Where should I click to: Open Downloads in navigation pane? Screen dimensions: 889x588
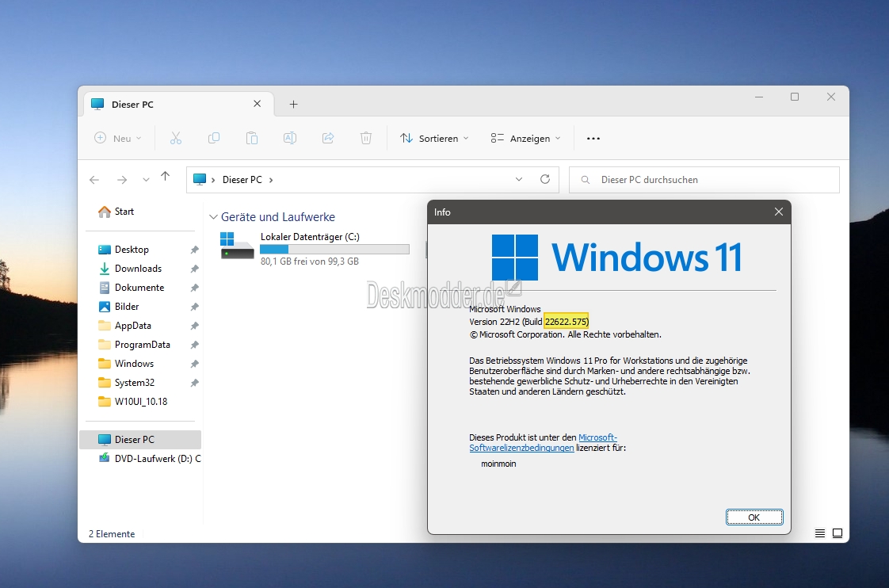138,268
